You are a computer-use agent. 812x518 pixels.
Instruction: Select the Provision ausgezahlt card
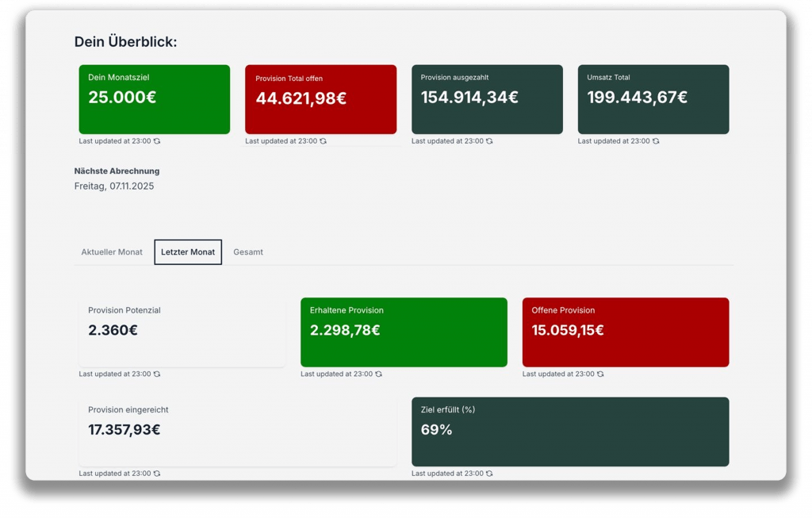[x=487, y=99]
